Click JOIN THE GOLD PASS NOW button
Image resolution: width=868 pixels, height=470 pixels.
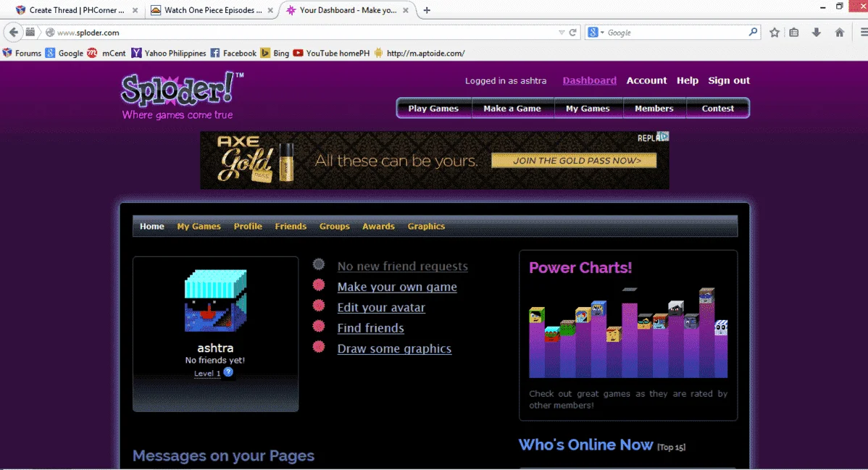point(574,161)
